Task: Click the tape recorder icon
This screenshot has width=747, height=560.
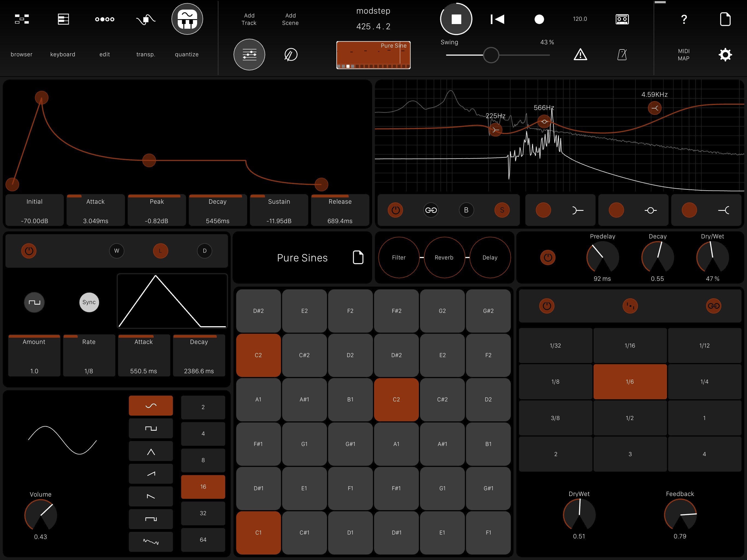Action: point(622,19)
